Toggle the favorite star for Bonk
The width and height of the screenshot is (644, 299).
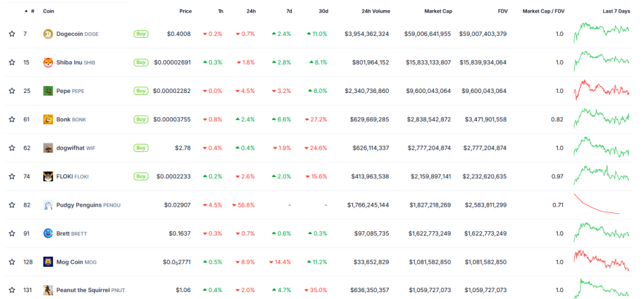12,119
